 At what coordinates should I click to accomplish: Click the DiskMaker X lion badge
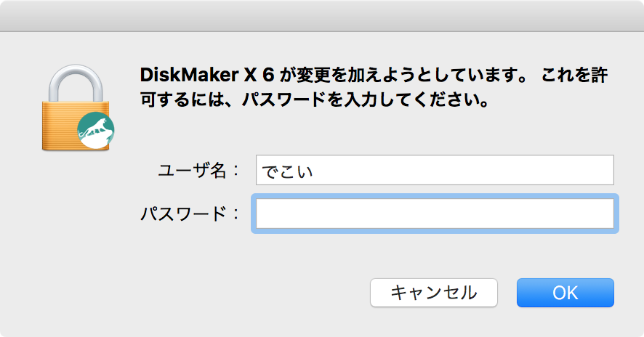(96, 130)
